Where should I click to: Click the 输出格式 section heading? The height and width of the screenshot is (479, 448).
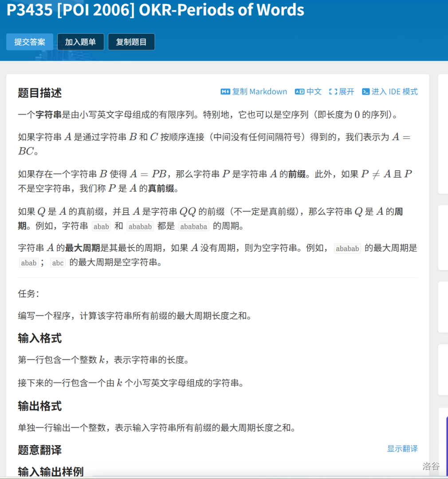point(40,406)
